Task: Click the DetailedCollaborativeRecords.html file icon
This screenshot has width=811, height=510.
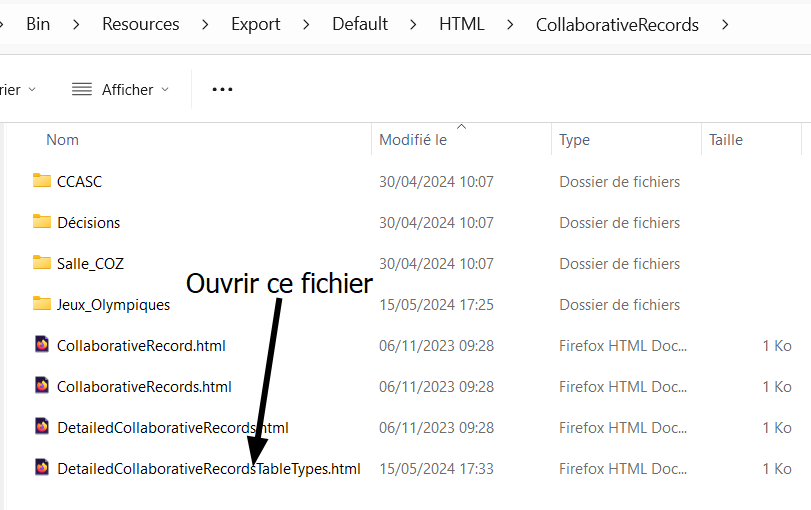Action: pos(42,427)
